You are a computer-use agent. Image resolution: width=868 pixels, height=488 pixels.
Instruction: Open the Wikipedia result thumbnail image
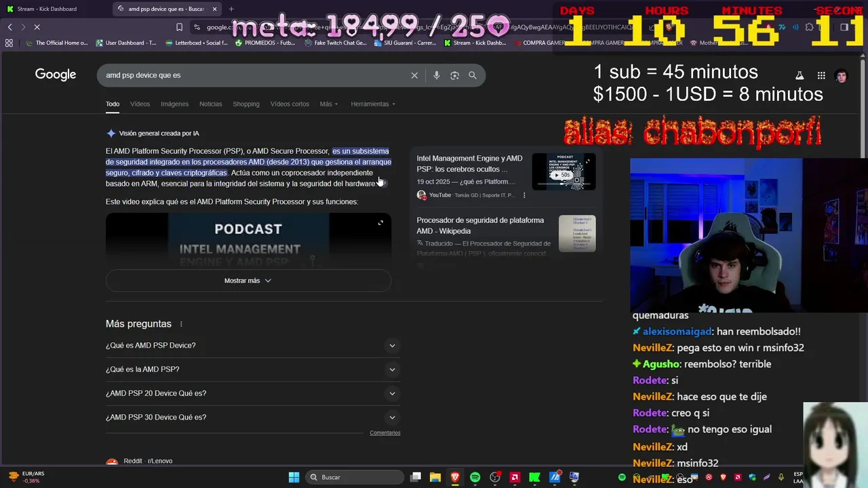pyautogui.click(x=577, y=233)
